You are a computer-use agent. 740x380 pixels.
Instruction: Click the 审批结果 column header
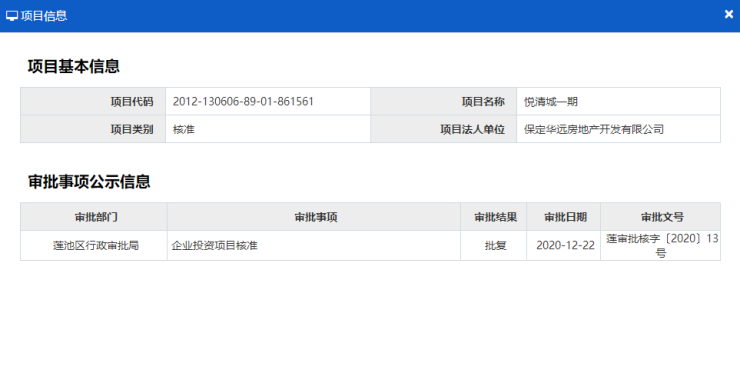tap(494, 217)
